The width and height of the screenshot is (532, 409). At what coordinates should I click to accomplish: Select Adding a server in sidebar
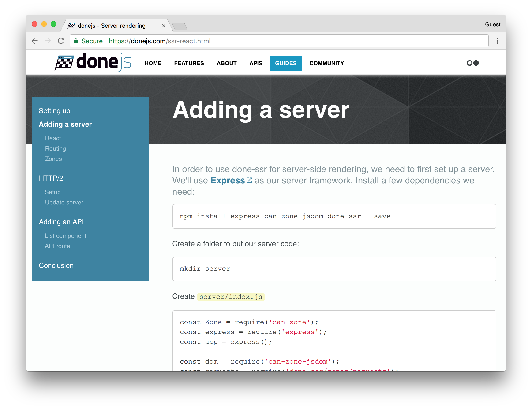click(x=65, y=124)
